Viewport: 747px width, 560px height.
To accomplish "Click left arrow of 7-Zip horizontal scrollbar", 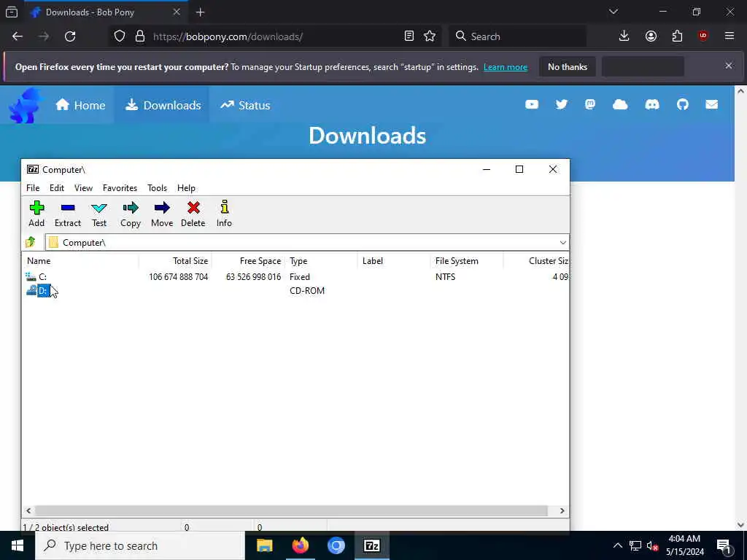I will (28, 510).
